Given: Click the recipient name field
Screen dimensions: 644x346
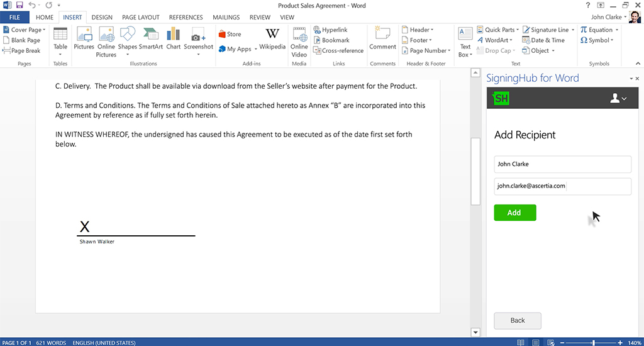Looking at the screenshot, I should pyautogui.click(x=562, y=164).
